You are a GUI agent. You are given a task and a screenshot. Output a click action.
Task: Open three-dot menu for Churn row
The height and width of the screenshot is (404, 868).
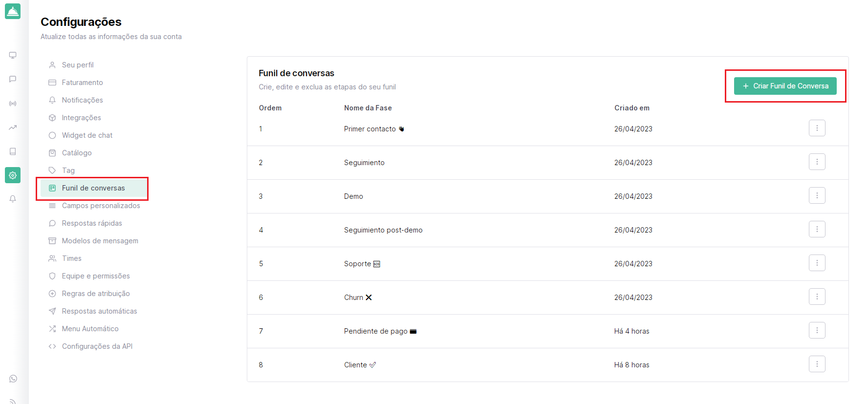coord(817,297)
